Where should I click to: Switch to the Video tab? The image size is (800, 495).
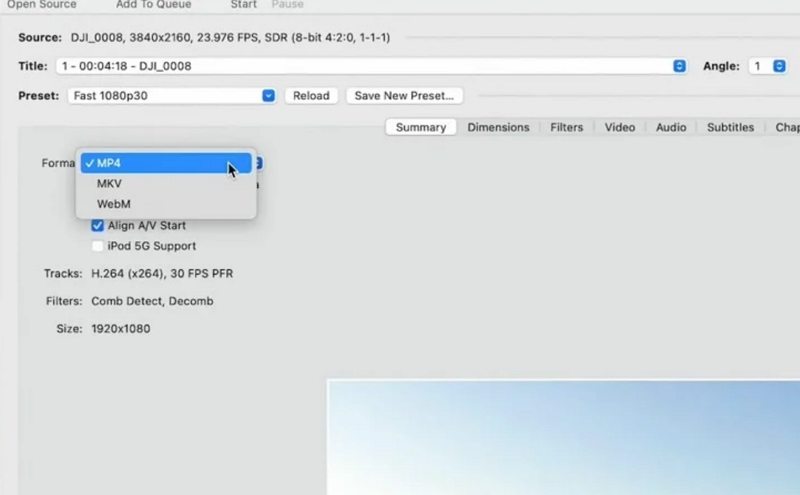point(620,127)
